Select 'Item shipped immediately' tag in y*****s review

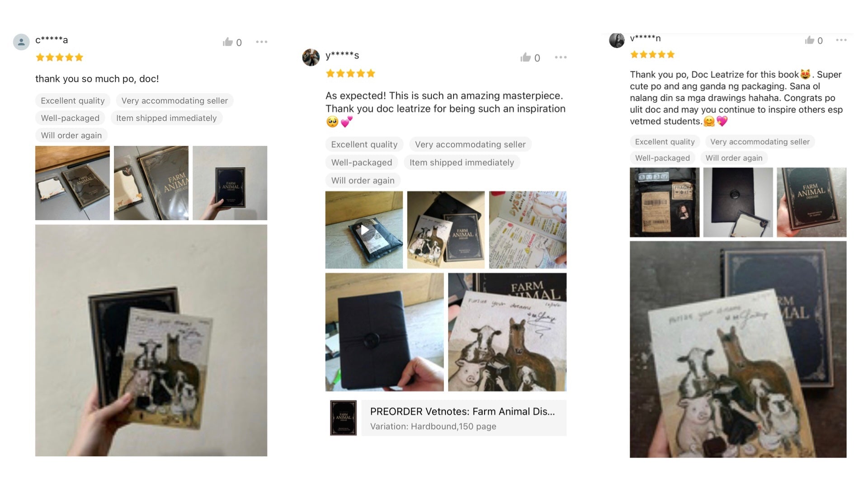[x=462, y=162]
